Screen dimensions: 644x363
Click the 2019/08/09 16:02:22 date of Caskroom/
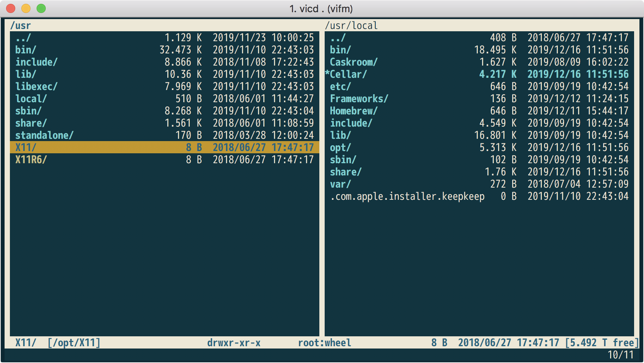click(x=578, y=62)
